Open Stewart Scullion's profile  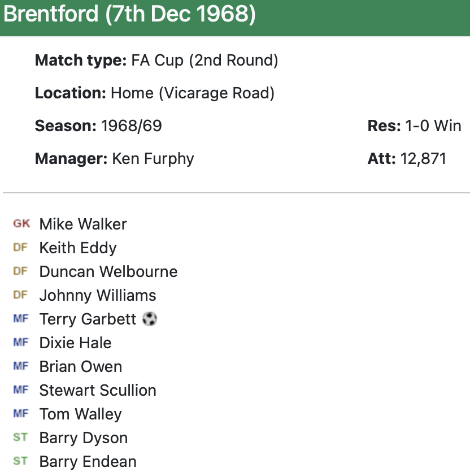coord(98,390)
